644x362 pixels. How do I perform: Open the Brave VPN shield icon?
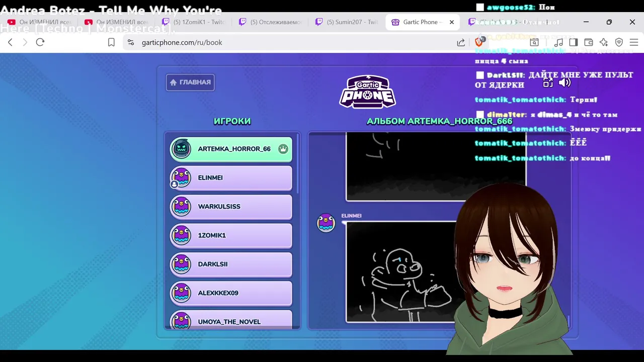point(619,43)
